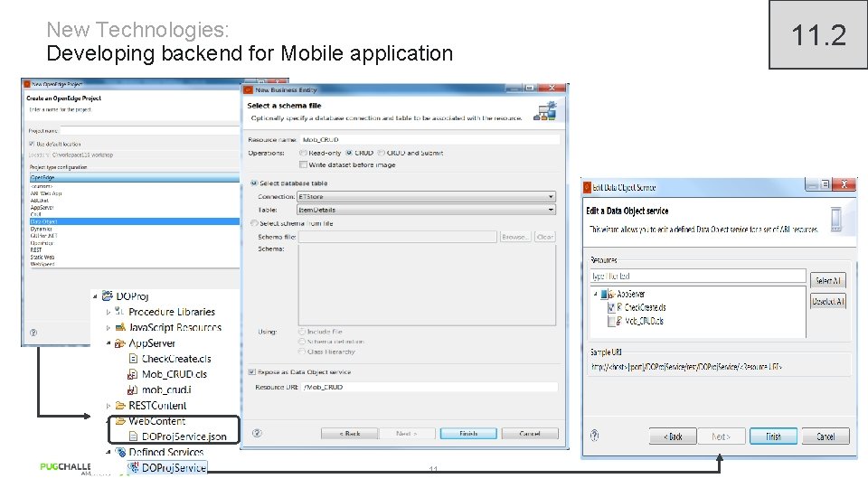The height and width of the screenshot is (488, 868).
Task: Click the DOProjService service icon
Action: [x=134, y=467]
